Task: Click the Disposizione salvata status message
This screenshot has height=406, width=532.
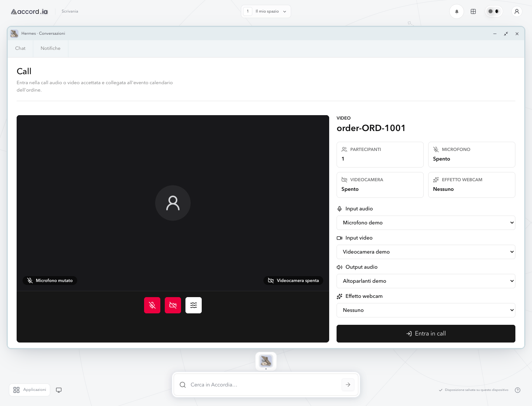Action: coord(474,390)
